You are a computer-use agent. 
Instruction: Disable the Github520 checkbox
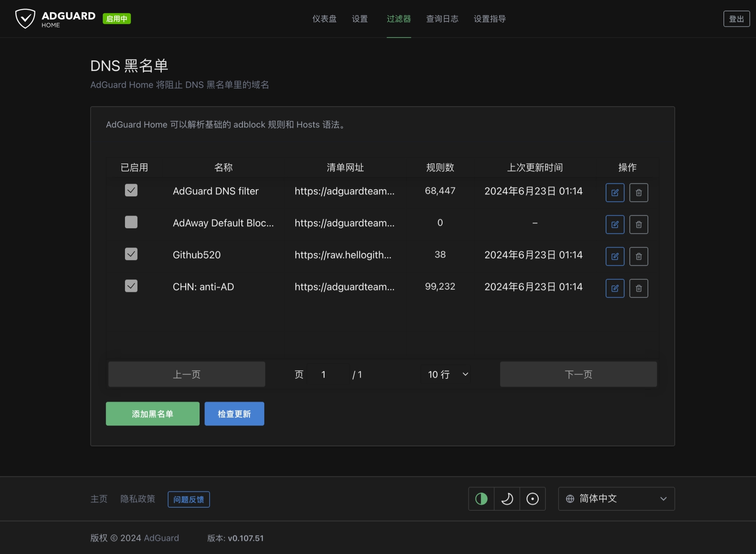131,254
